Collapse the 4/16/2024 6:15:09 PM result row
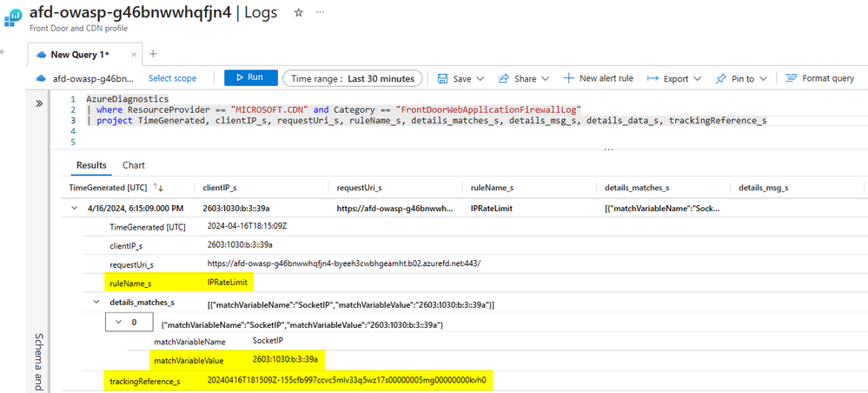 click(74, 209)
